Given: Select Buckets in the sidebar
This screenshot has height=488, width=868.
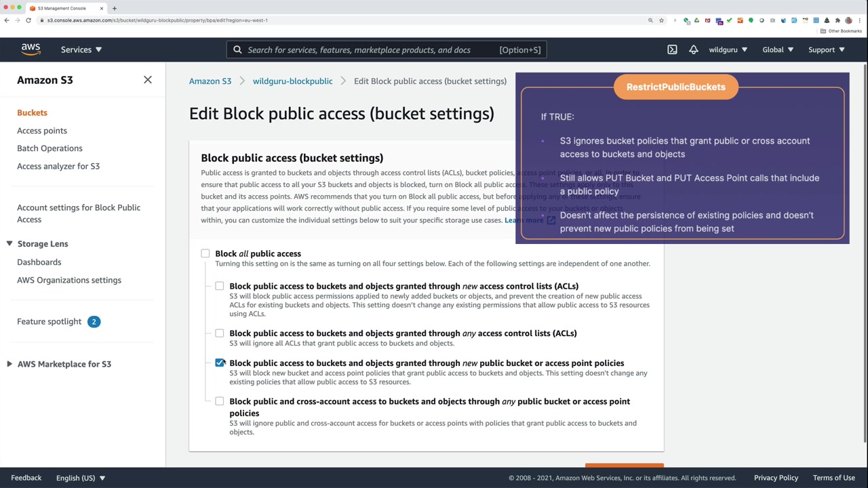Looking at the screenshot, I should 32,113.
